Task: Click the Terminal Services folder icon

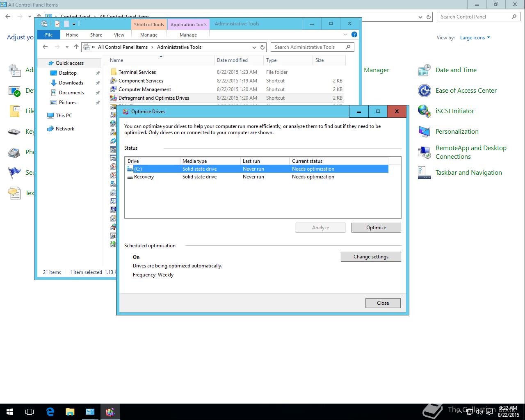Action: pyautogui.click(x=114, y=72)
